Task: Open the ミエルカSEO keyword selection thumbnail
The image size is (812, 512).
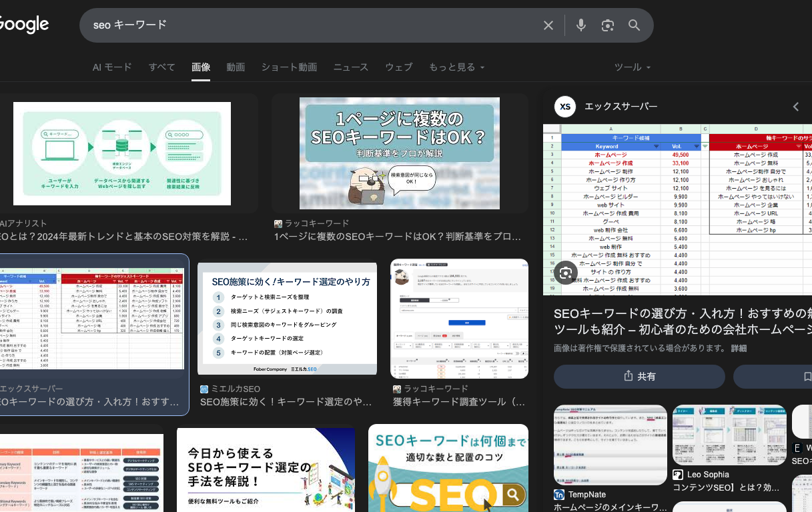Action: click(287, 319)
